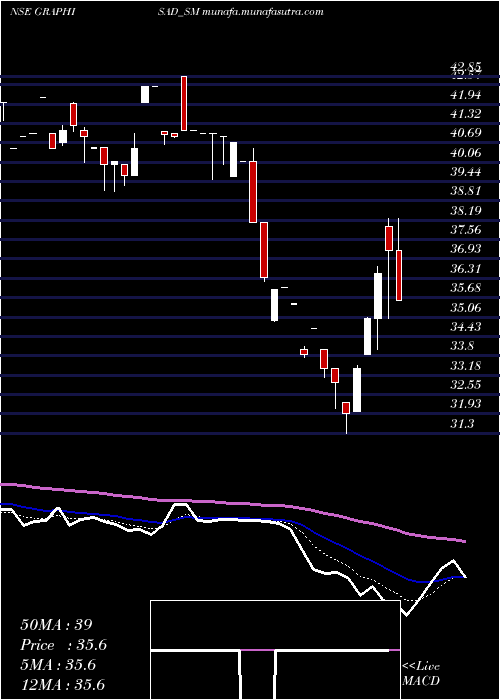Click the 36.93 price axis label

point(466,249)
